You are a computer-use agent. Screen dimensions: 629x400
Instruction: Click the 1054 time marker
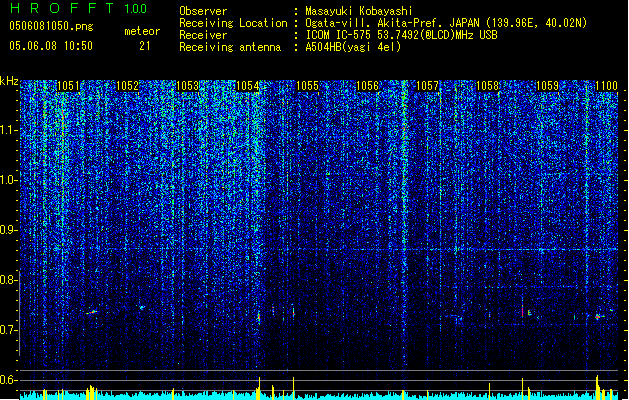(248, 86)
